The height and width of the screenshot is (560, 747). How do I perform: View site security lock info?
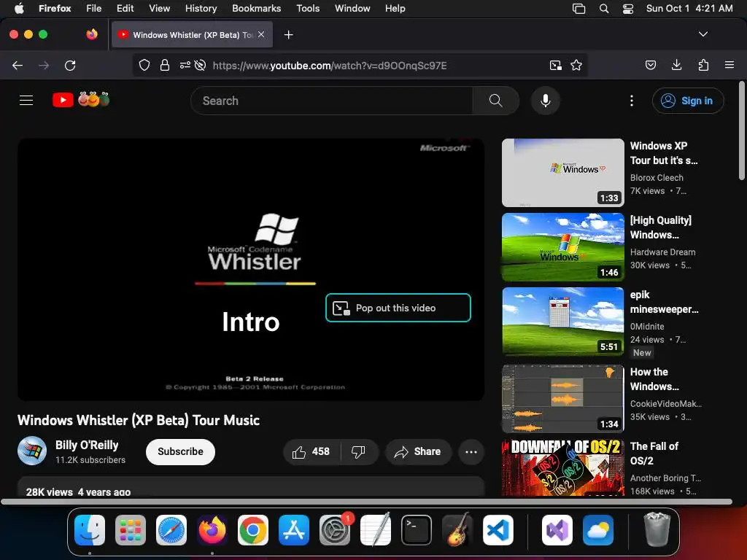click(x=165, y=65)
